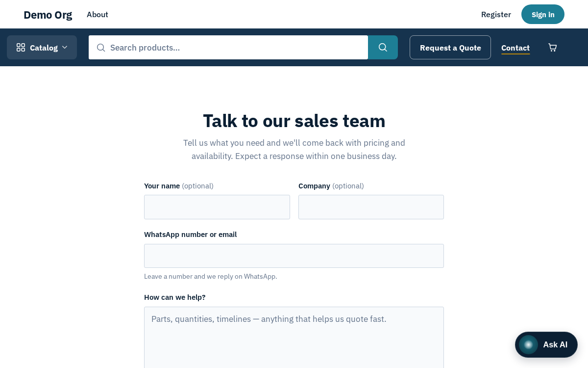Viewport: 588px width, 368px height.
Task: Click the 'Talk to our sales team' heading
Action: (294, 121)
